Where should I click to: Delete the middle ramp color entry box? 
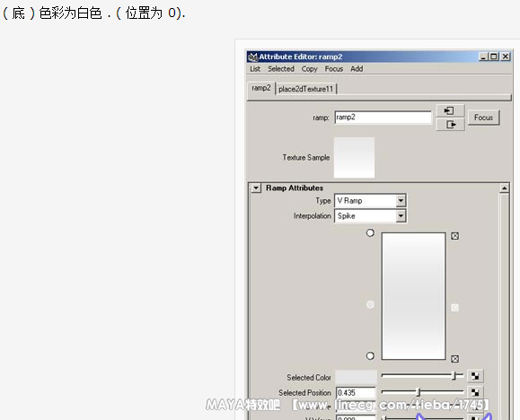[x=455, y=308]
